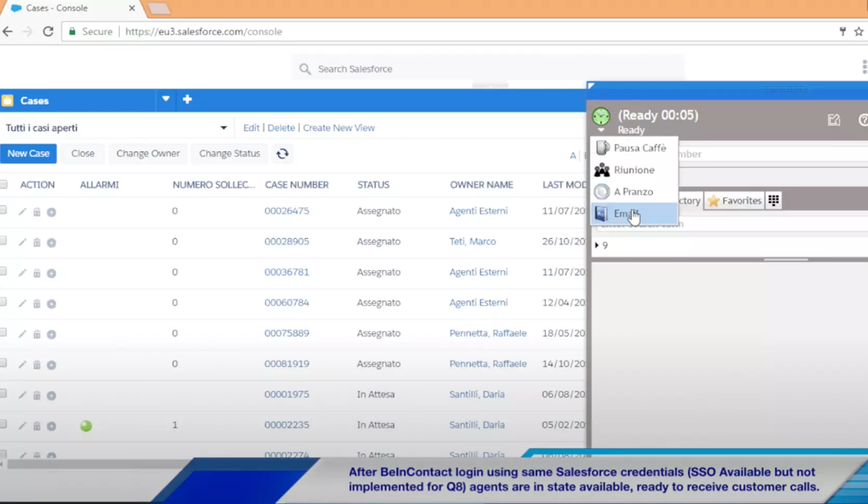This screenshot has width=868, height=504.
Task: Open owner Teti, Marco
Action: [x=472, y=242]
